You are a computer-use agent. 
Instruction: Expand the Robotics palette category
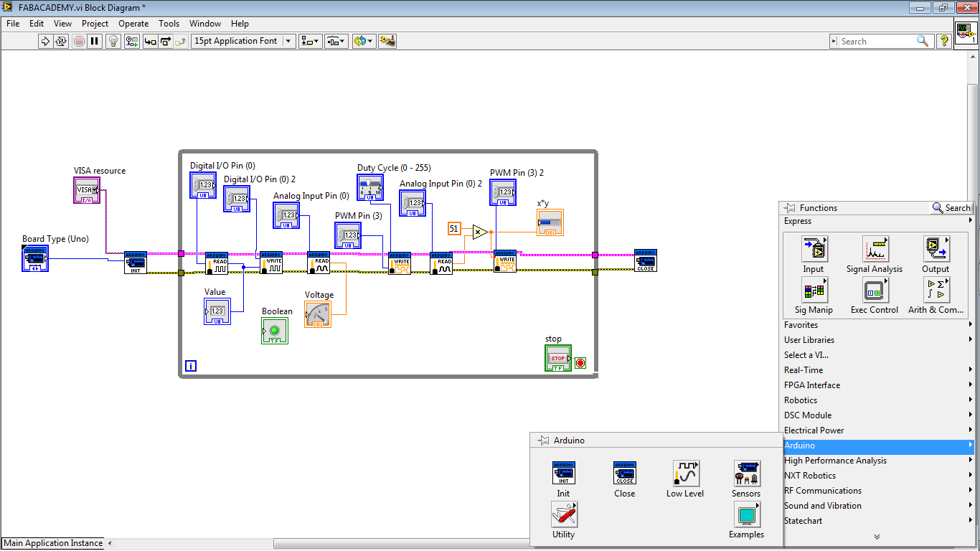click(x=877, y=400)
